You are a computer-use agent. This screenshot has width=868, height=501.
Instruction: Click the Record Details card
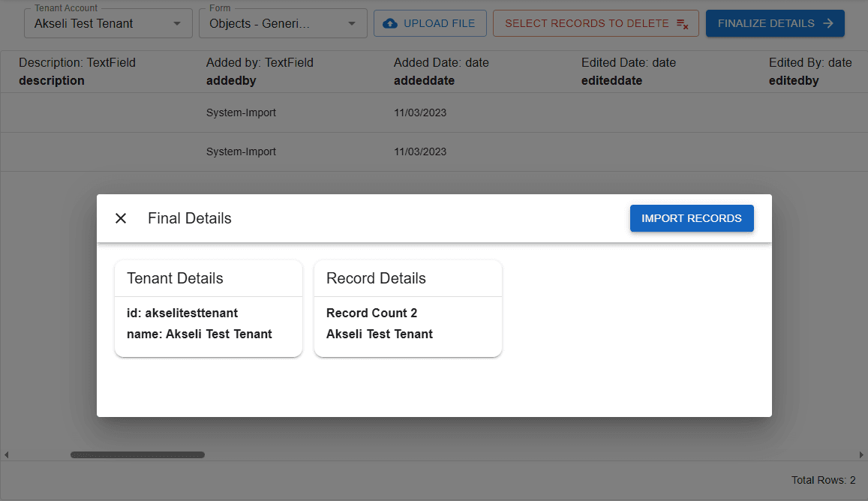click(x=407, y=308)
